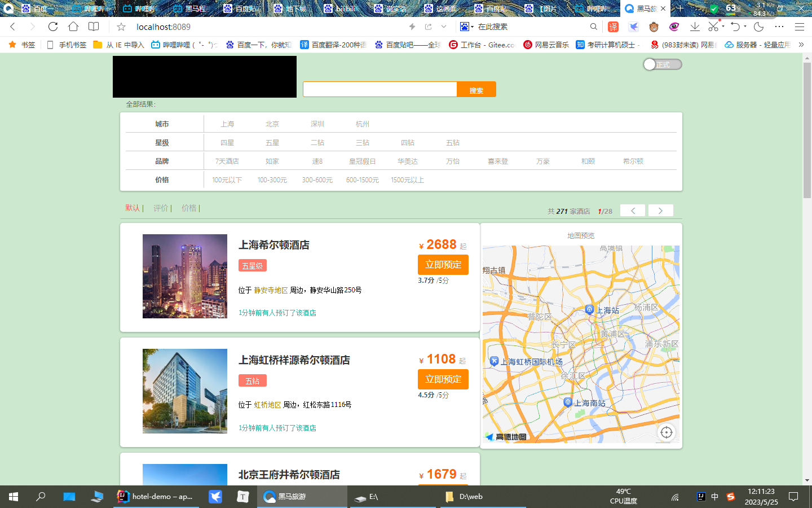Toggle night mode moon icon

[x=759, y=27]
